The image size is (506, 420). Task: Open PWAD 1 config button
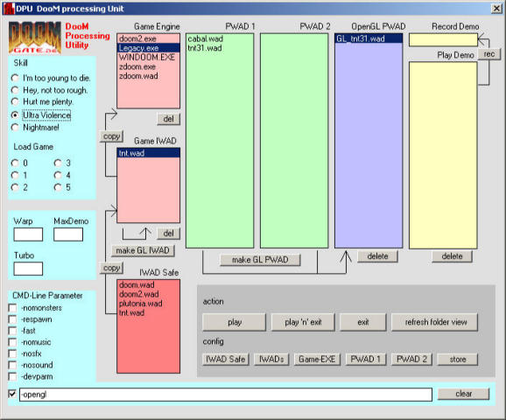click(x=366, y=360)
